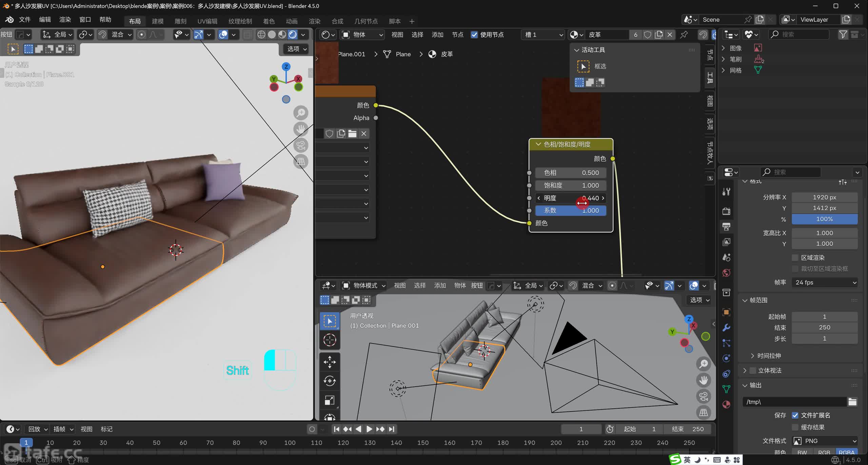Disable the File Extensions checkbox
The width and height of the screenshot is (868, 465).
[795, 415]
